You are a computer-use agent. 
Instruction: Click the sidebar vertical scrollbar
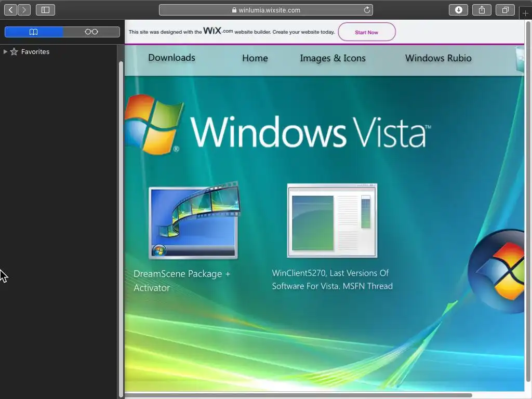tap(121, 229)
